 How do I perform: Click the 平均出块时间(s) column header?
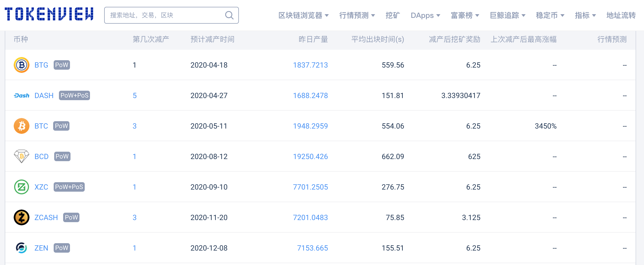pos(378,39)
